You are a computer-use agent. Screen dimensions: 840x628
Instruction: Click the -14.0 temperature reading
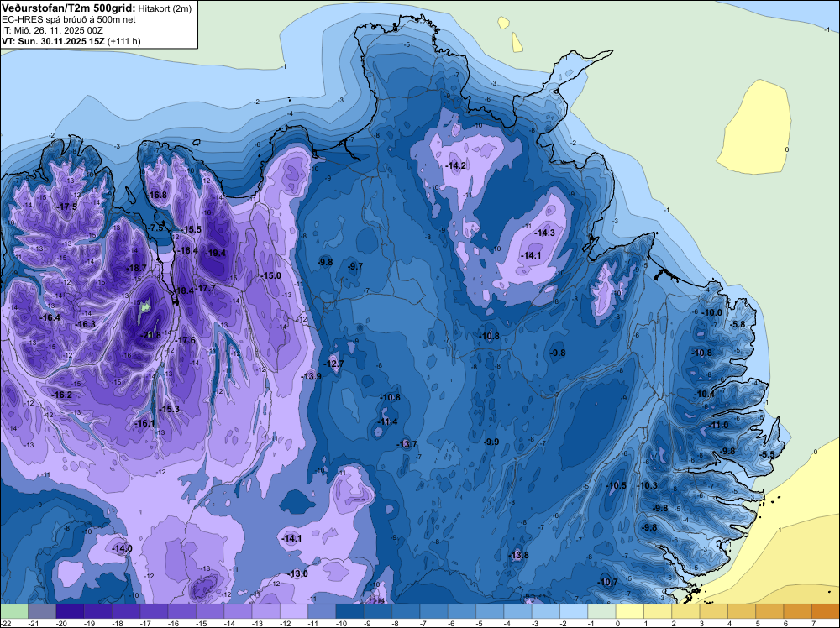[x=122, y=548]
